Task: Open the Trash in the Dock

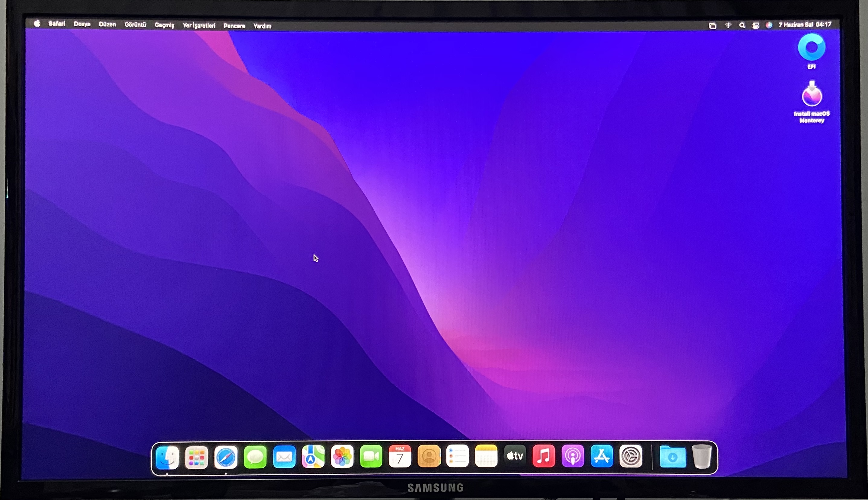Action: click(702, 456)
